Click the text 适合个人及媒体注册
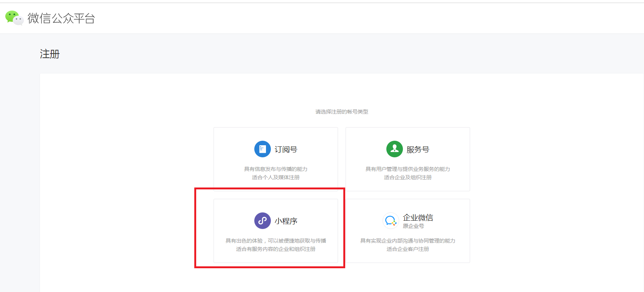The height and width of the screenshot is (292, 644). click(x=276, y=177)
